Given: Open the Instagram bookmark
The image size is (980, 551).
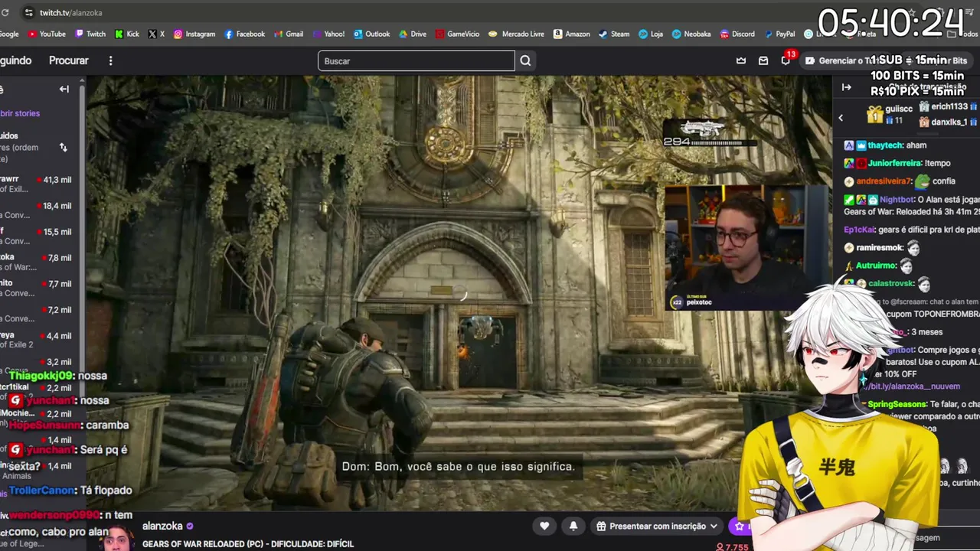Looking at the screenshot, I should click(194, 34).
